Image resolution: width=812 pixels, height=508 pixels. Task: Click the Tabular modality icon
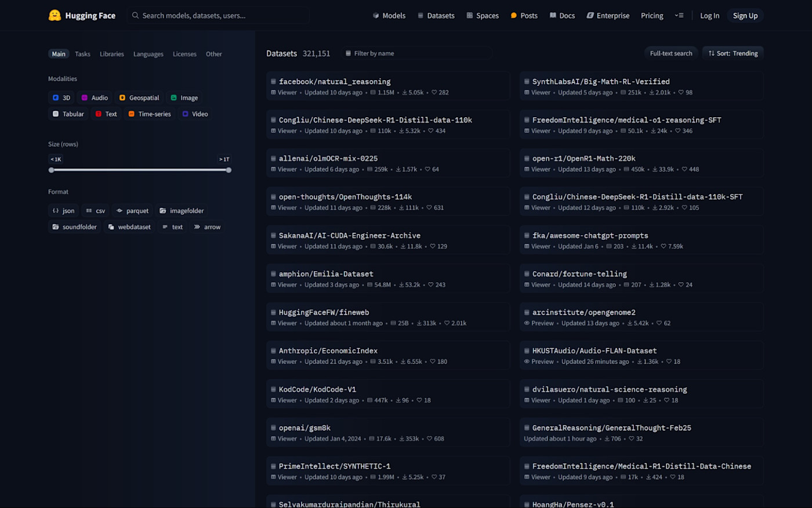(x=56, y=114)
